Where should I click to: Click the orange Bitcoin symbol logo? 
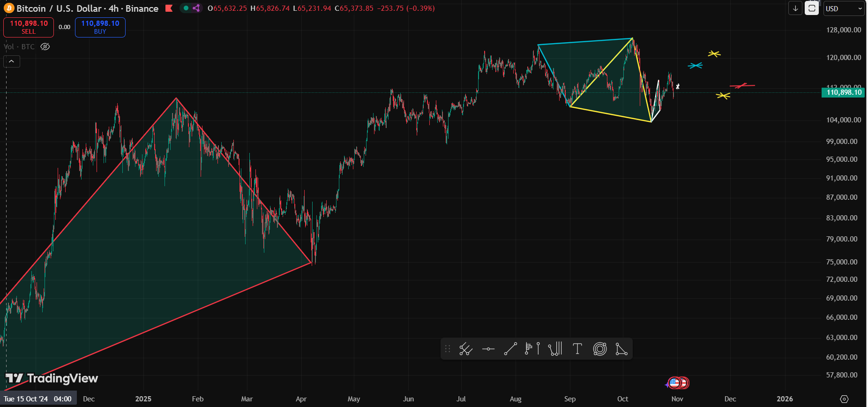click(9, 8)
